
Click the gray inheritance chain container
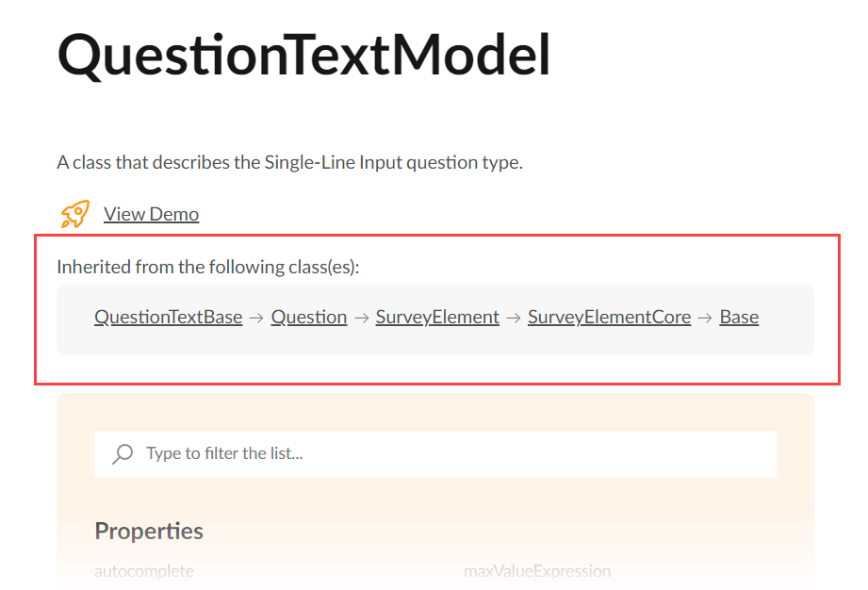coord(435,320)
